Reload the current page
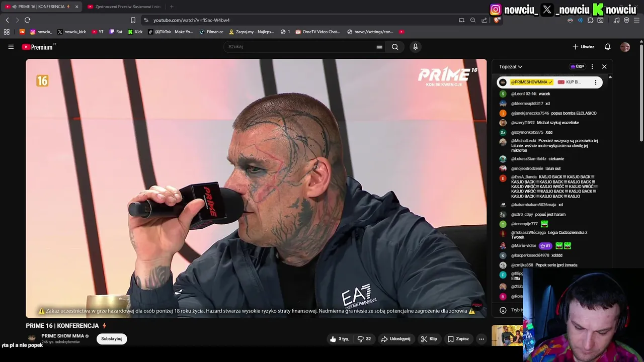This screenshot has width=644, height=362. click(27, 20)
